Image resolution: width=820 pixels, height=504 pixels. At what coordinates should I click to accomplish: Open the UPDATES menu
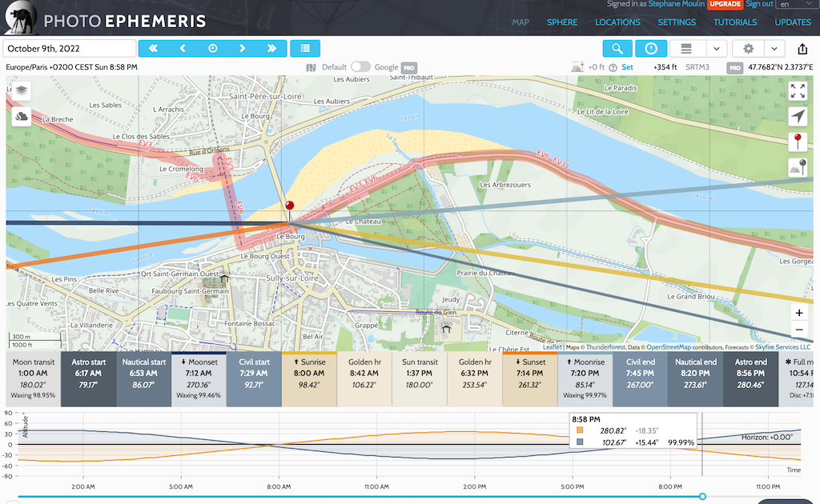[x=792, y=22]
